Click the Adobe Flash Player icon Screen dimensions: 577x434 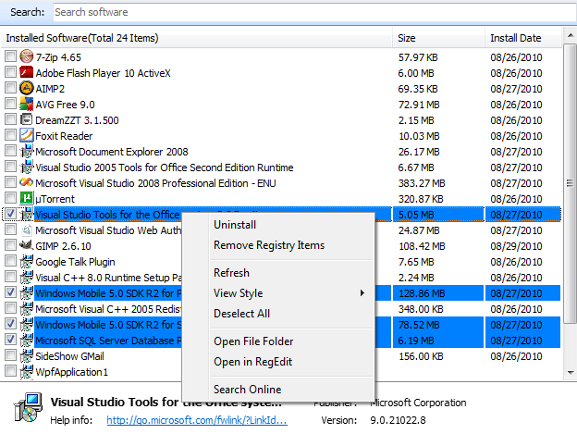tap(26, 73)
